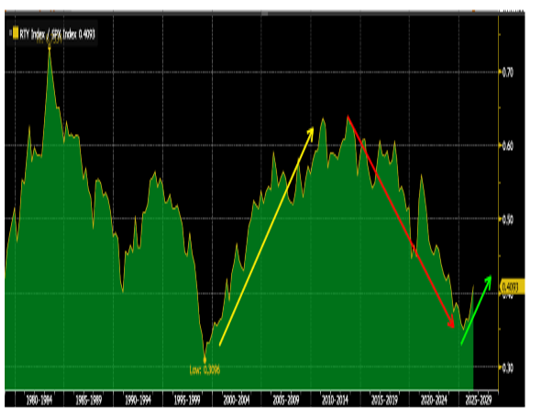Click the 0.30 y-axis label
The image size is (533, 417).
pyautogui.click(x=508, y=368)
